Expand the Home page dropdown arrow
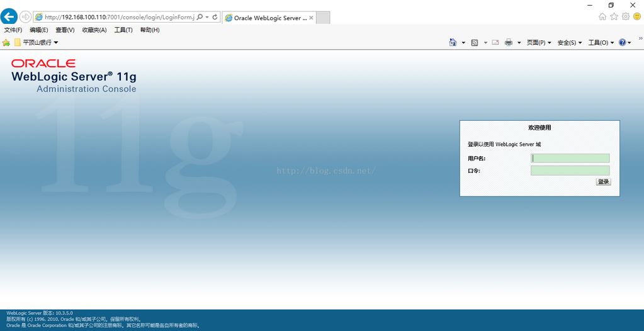 pos(463,43)
